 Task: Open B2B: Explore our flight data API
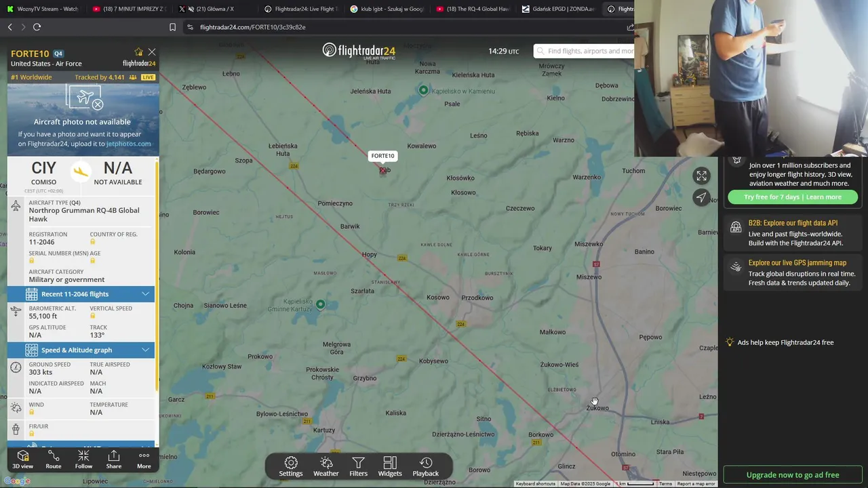coord(792,232)
